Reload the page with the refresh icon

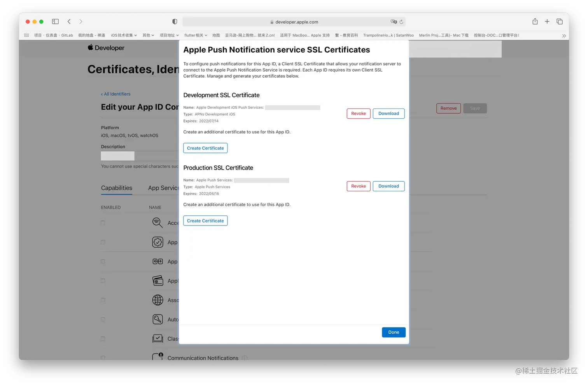[401, 22]
